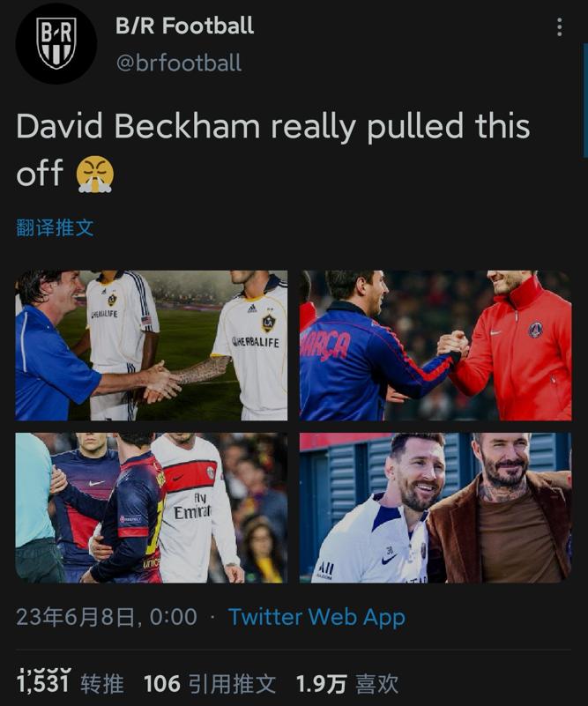
Task: Open the three-dot more options menu
Action: click(559, 27)
